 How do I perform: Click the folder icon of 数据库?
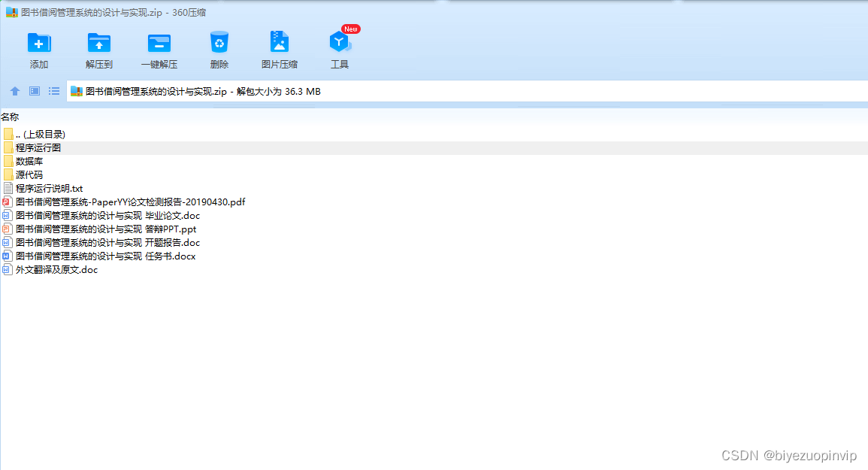click(x=8, y=161)
